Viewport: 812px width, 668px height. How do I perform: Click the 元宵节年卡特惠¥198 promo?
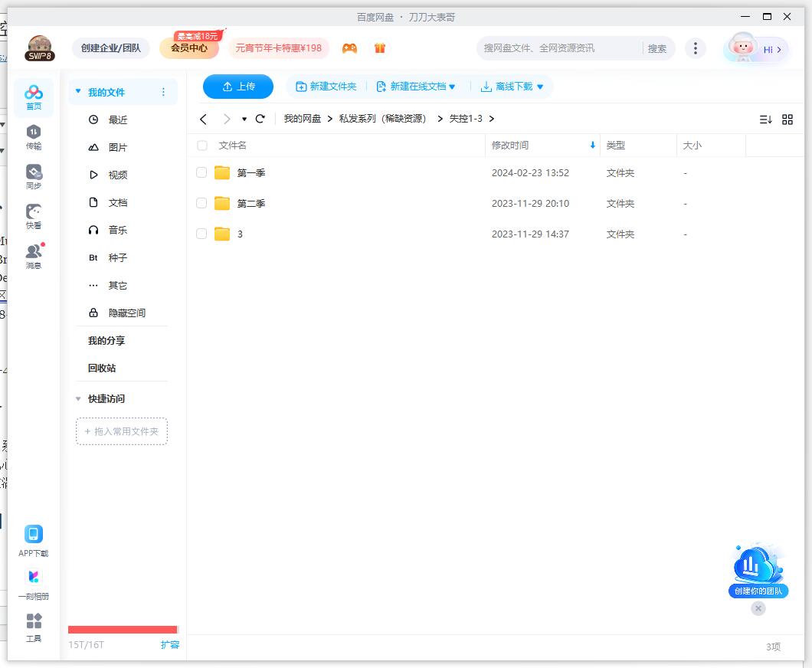[x=279, y=48]
